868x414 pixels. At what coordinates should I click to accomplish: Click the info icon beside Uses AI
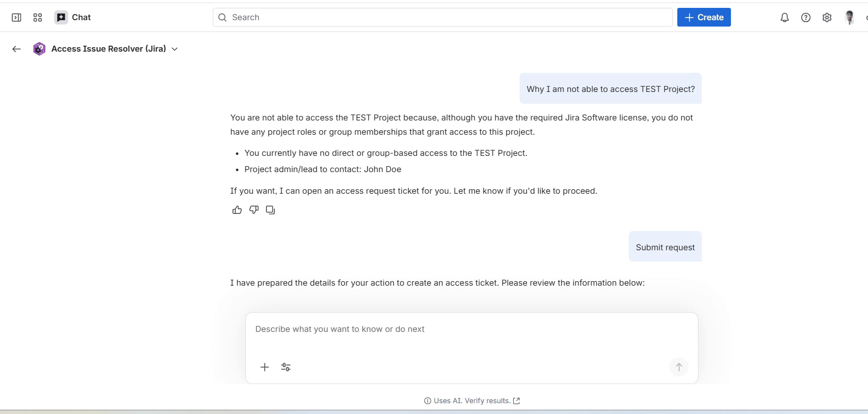click(x=428, y=401)
